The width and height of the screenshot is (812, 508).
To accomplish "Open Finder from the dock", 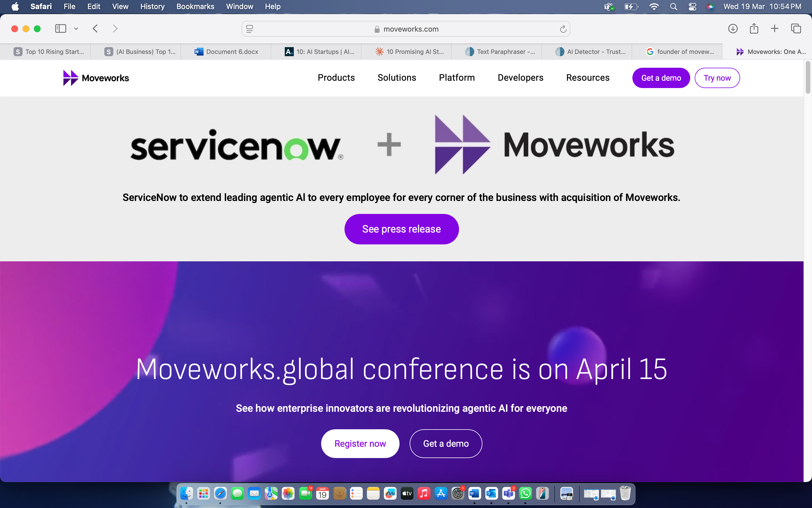I will 187,493.
